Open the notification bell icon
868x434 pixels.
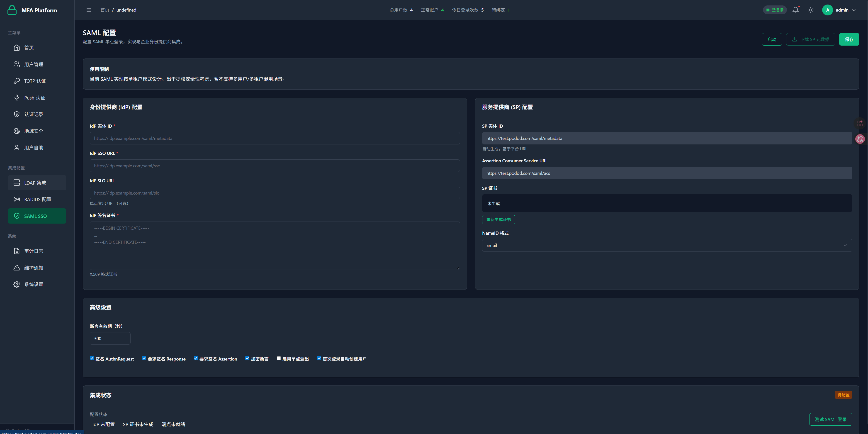[x=795, y=10]
